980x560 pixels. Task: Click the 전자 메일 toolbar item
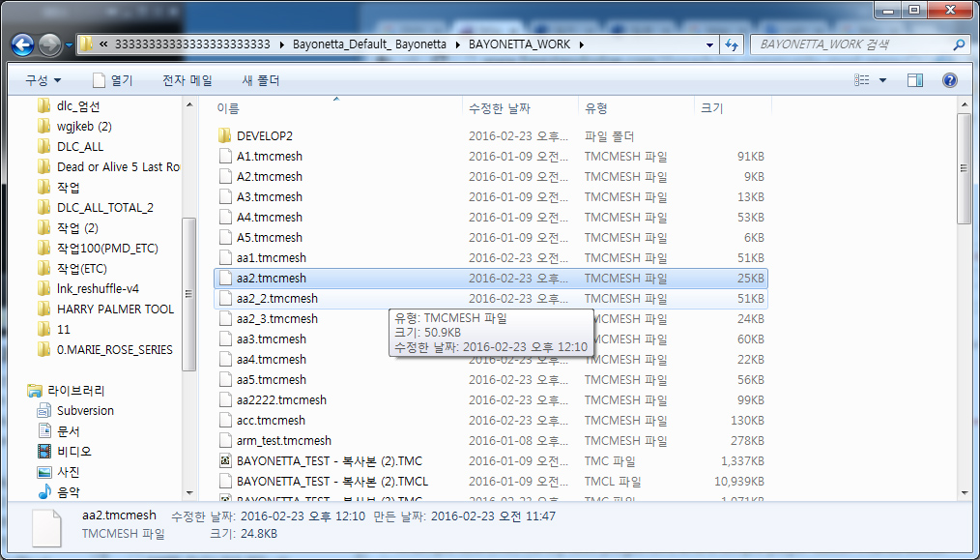tap(187, 80)
